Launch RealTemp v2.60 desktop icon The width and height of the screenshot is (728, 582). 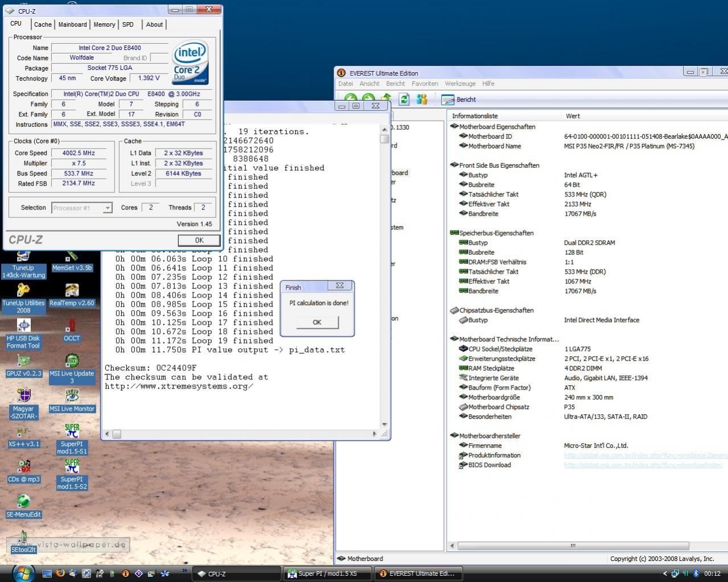72,296
